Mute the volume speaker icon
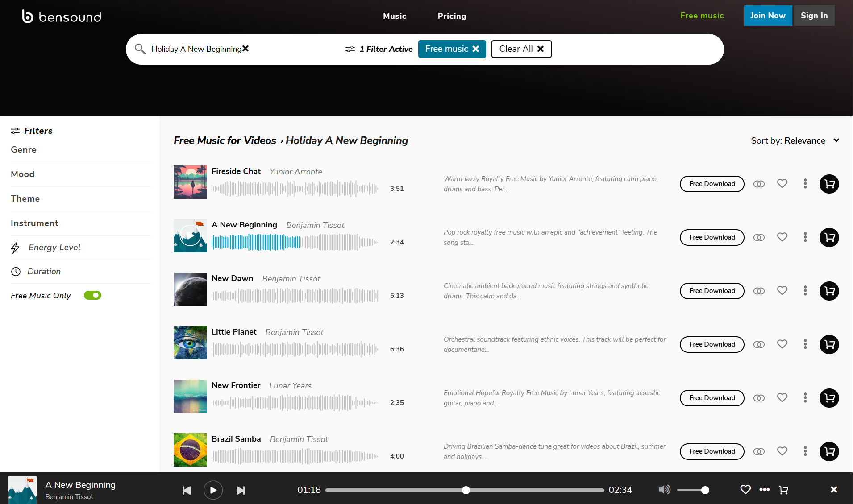The height and width of the screenshot is (504, 853). click(x=664, y=490)
